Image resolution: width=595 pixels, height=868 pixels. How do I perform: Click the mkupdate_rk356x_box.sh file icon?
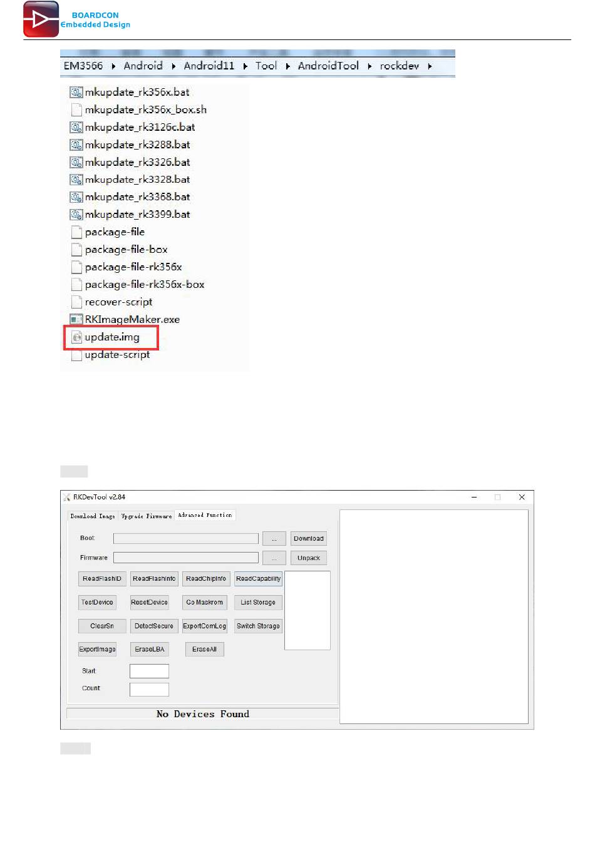76,110
